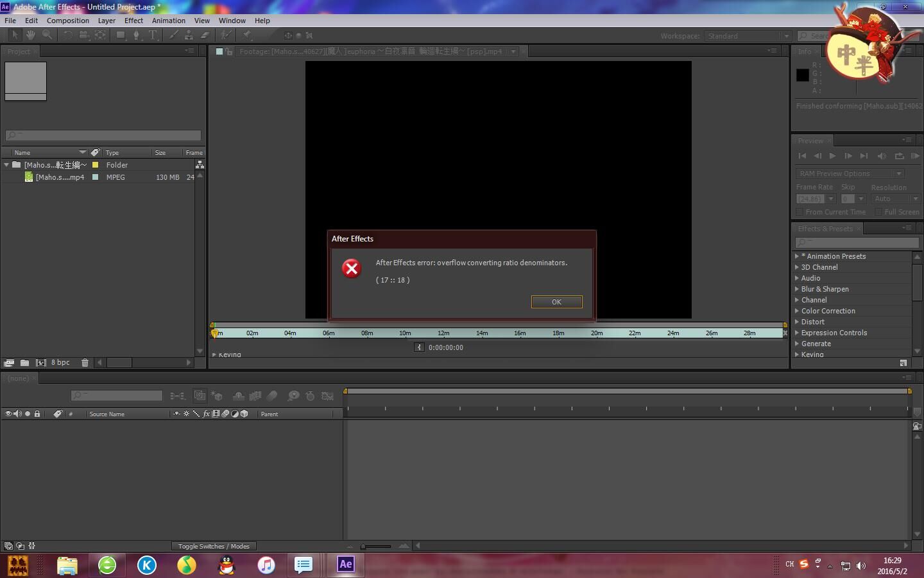The image size is (924, 578).
Task: Click the Brainstorm icon in timeline
Action: tap(293, 396)
